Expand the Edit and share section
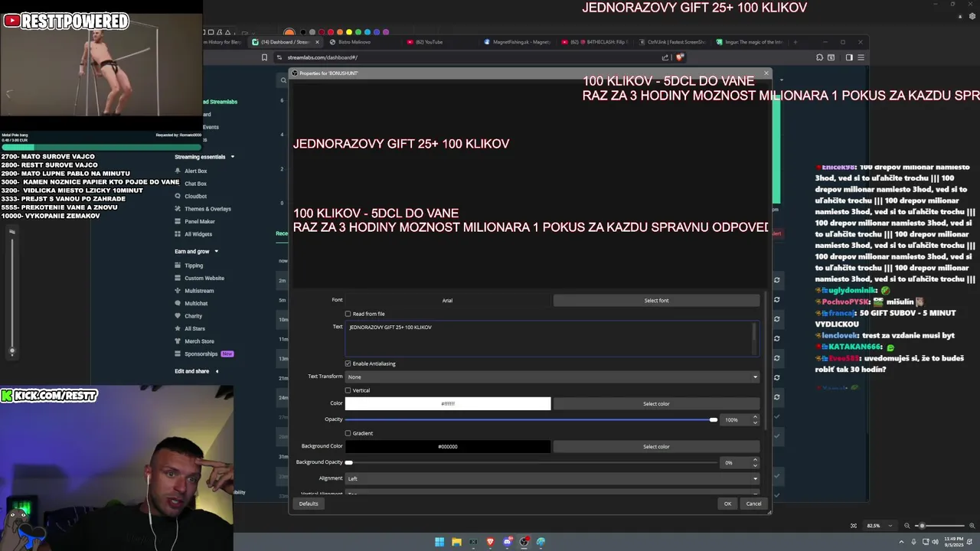The height and width of the screenshot is (551, 980). [217, 371]
